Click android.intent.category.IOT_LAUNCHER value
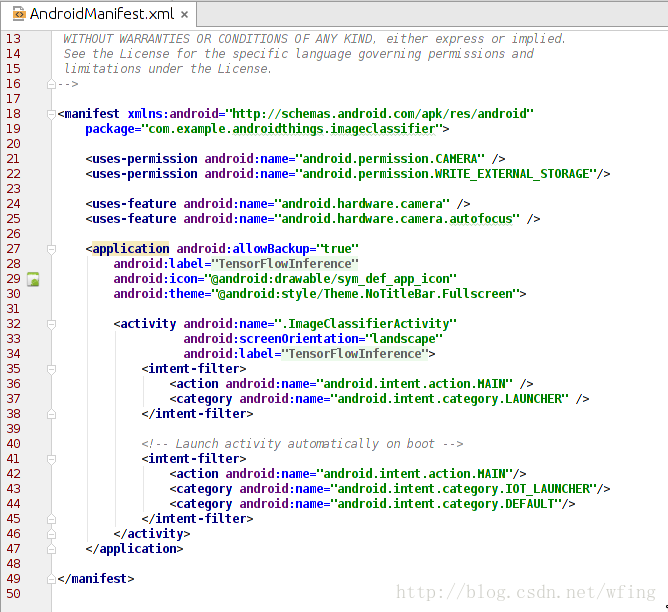Screen dimensions: 668x612 coord(464,489)
